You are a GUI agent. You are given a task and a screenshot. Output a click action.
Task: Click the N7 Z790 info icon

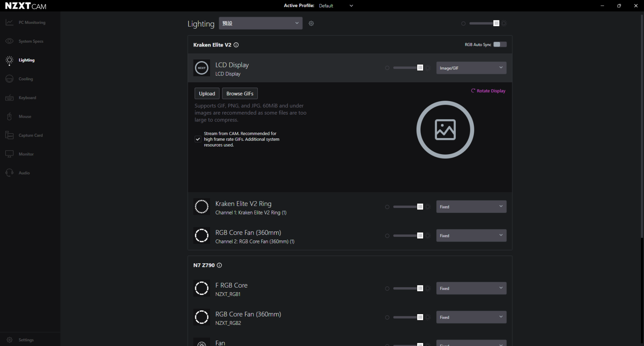219,265
